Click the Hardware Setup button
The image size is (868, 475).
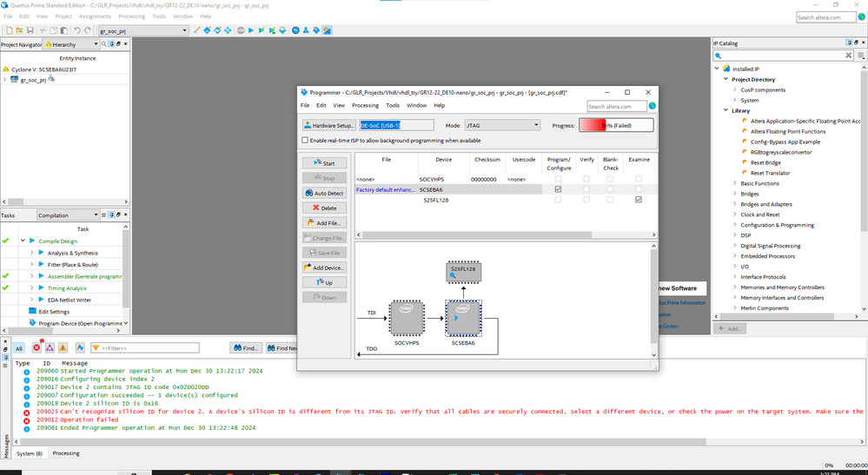328,125
